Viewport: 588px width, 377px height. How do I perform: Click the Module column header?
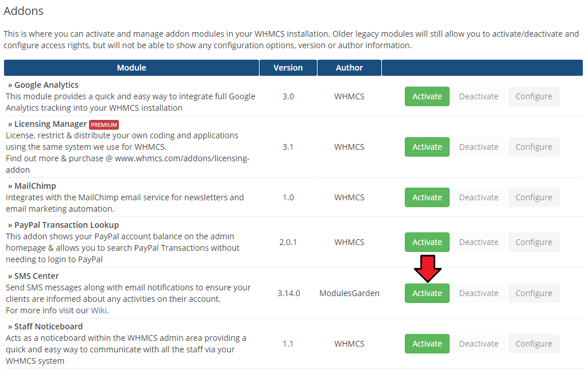point(131,68)
